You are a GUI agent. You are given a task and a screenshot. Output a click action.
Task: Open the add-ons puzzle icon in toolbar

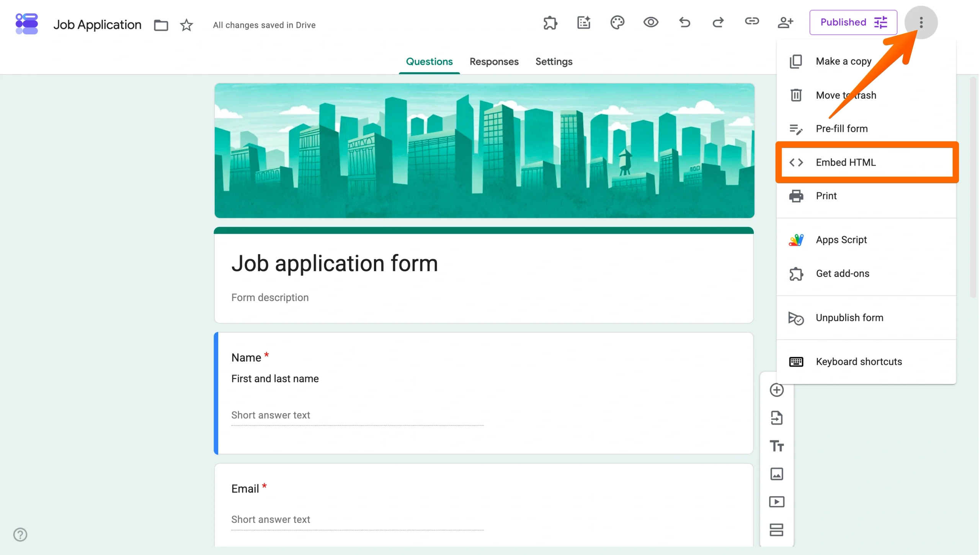[x=550, y=23]
